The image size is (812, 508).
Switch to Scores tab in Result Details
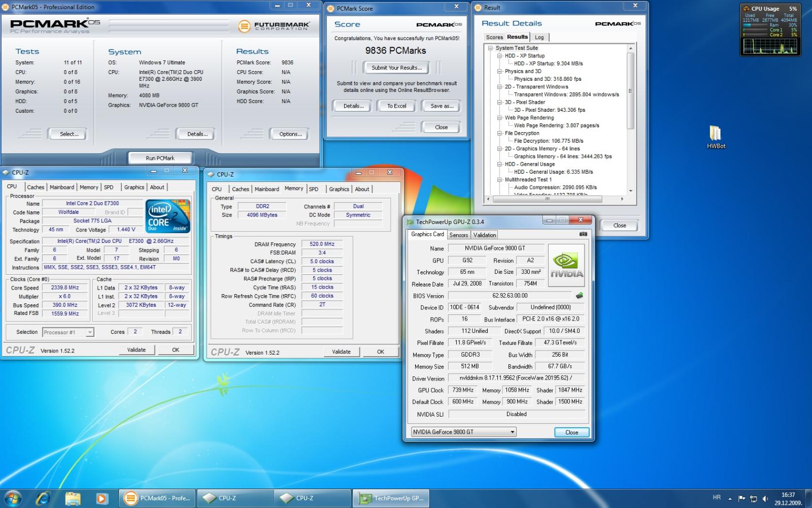(494, 37)
